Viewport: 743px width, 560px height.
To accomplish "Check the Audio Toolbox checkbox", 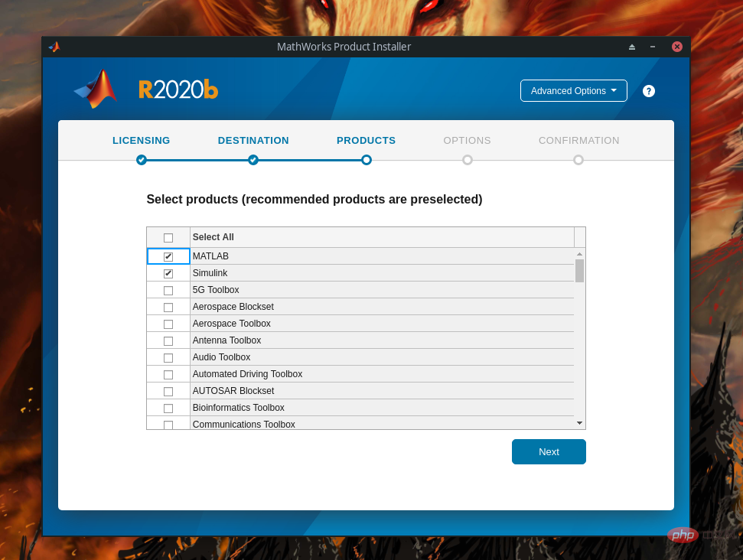I will (168, 358).
